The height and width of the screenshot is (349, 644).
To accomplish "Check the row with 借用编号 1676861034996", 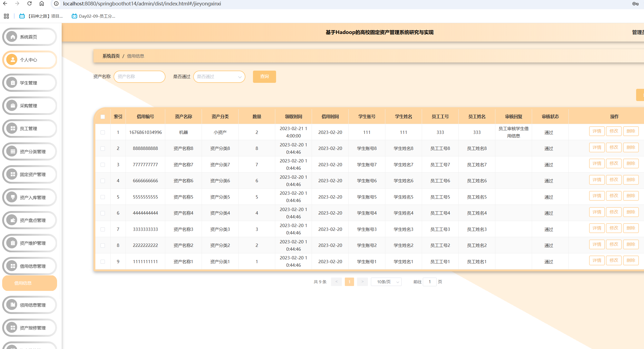I will pos(103,132).
